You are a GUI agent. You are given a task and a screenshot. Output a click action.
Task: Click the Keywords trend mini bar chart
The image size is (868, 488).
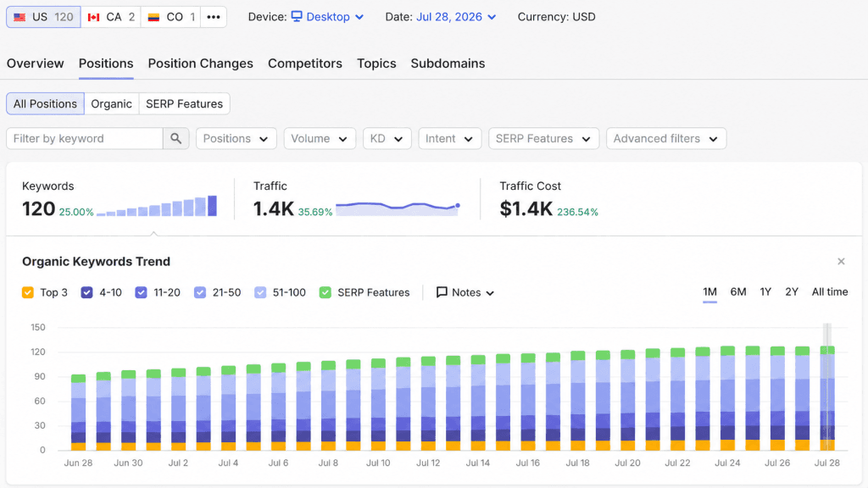tap(157, 206)
